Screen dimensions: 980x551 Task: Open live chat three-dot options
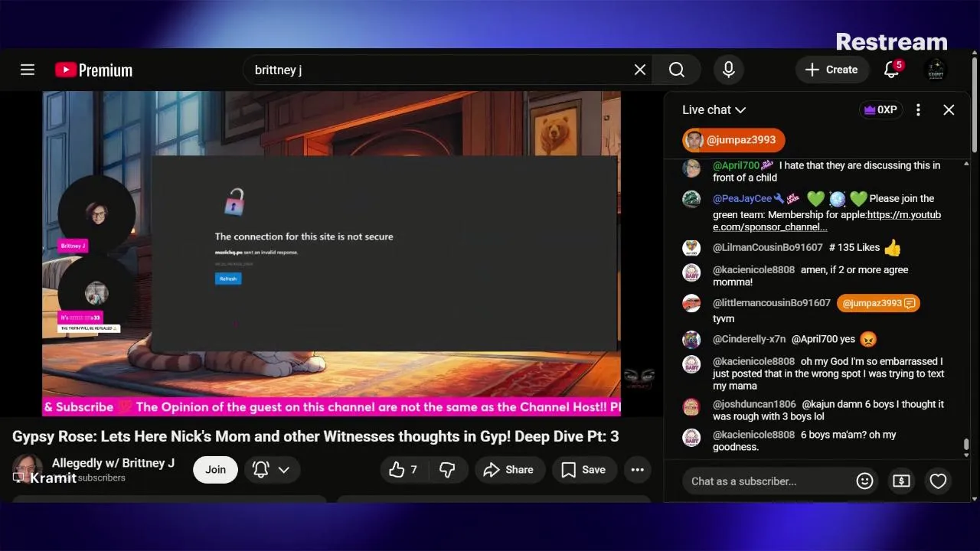click(x=918, y=110)
